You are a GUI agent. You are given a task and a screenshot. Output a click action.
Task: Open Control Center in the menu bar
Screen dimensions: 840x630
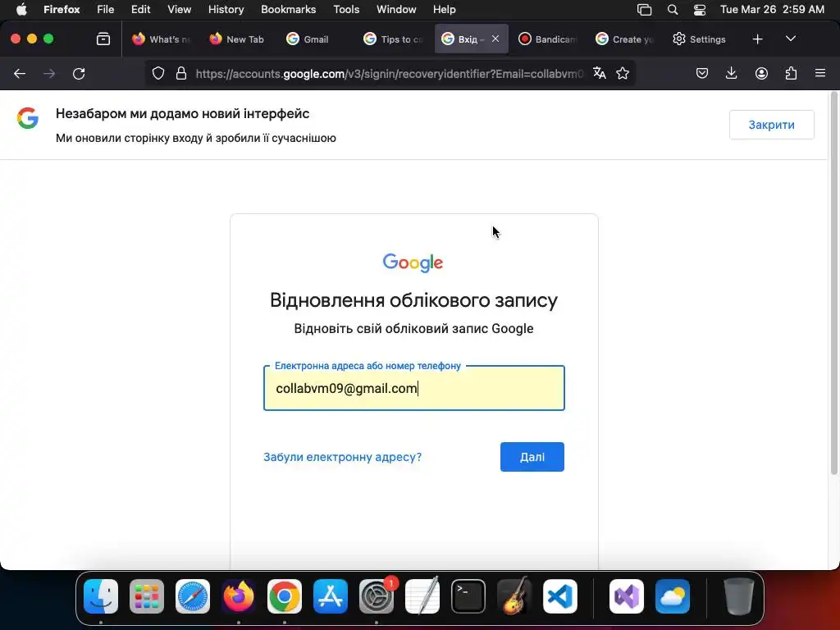pyautogui.click(x=699, y=9)
